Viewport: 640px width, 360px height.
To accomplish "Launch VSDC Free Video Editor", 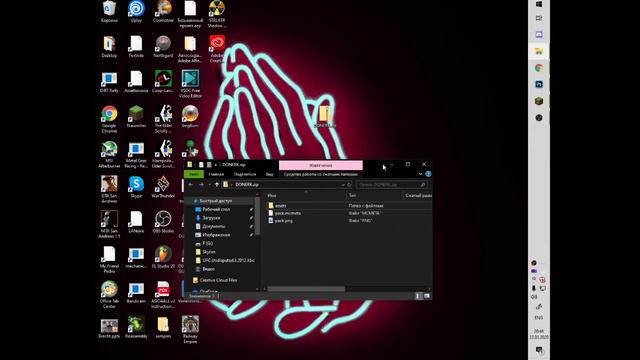I will tap(190, 84).
